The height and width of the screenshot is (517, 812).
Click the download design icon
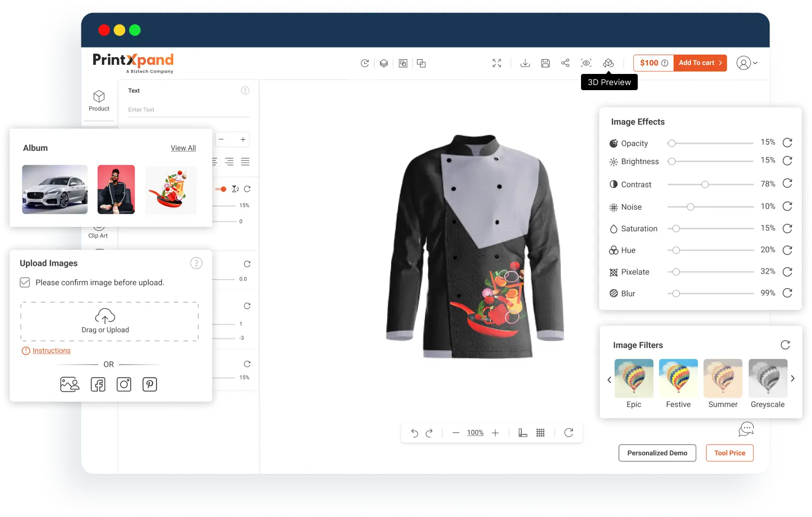(x=525, y=63)
